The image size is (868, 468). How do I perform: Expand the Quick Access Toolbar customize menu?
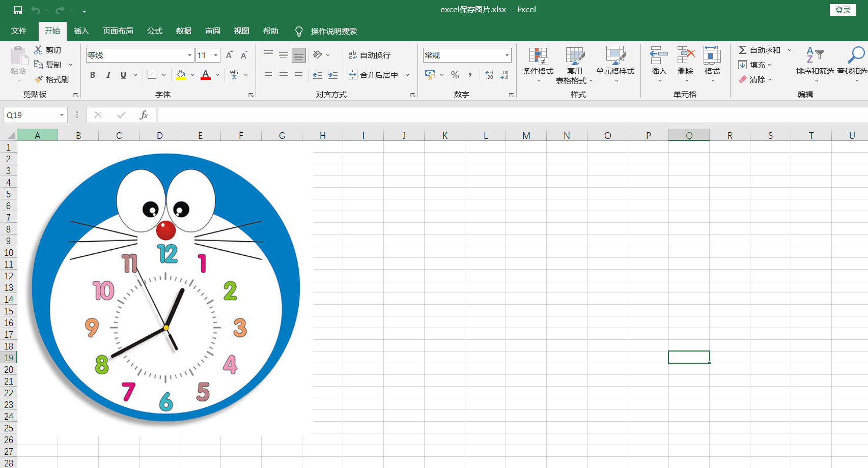click(x=84, y=10)
